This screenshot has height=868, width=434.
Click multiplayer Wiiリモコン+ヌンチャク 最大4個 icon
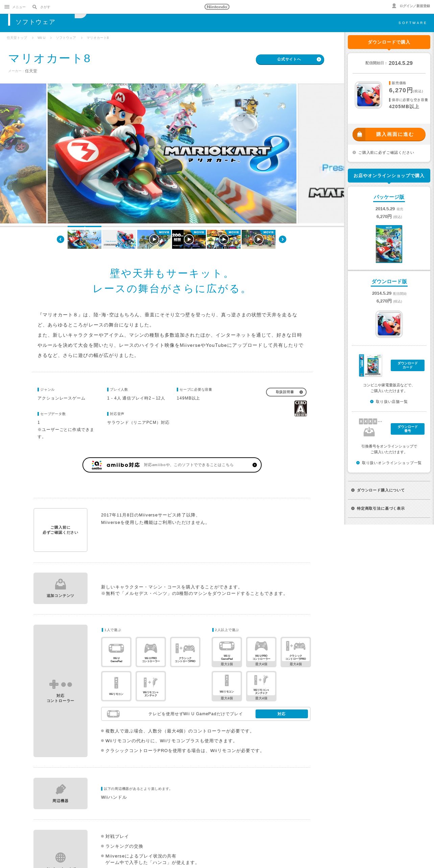[x=261, y=686]
